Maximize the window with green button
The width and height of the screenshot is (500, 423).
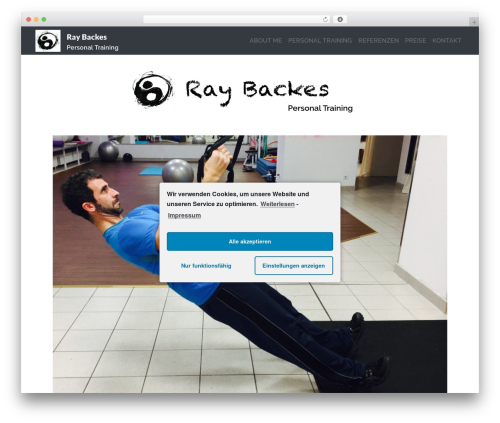pyautogui.click(x=44, y=19)
